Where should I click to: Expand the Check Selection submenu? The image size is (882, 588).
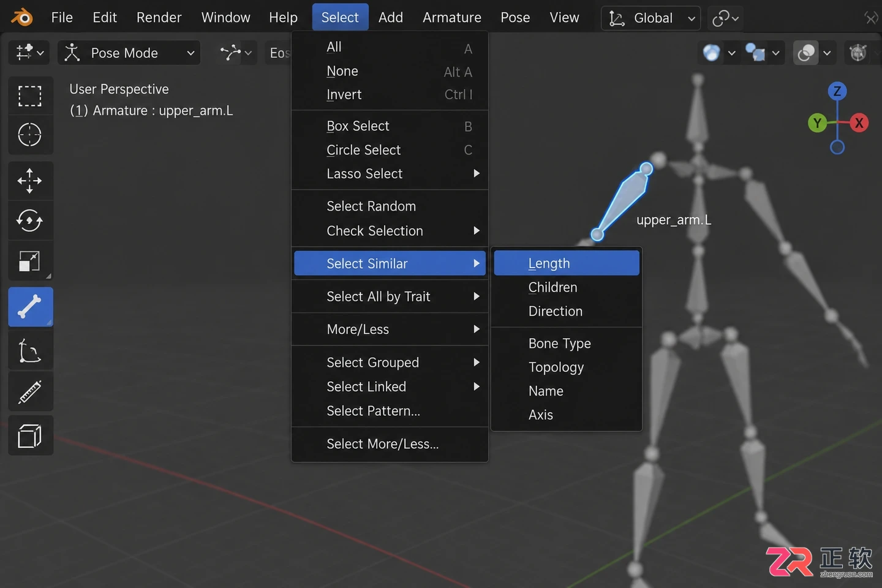(x=390, y=231)
